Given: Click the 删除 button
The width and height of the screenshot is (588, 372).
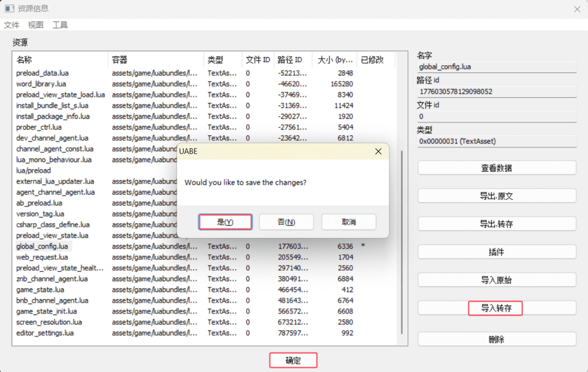Looking at the screenshot, I should 496,339.
